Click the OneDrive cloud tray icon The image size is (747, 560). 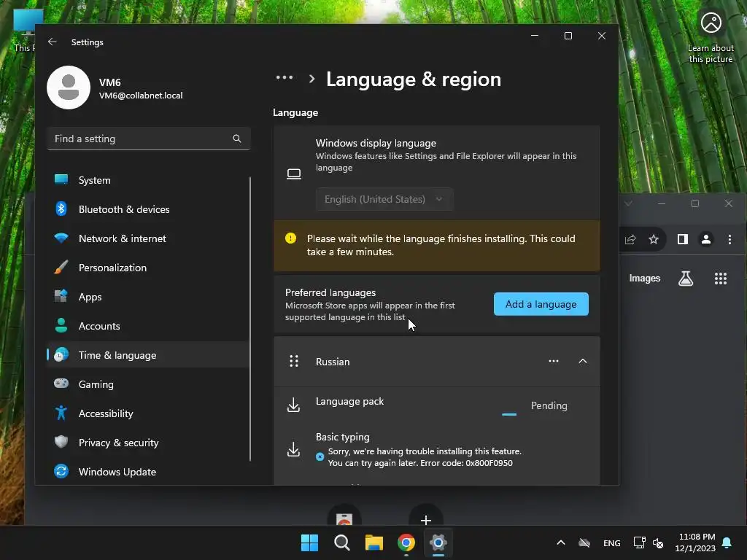584,542
